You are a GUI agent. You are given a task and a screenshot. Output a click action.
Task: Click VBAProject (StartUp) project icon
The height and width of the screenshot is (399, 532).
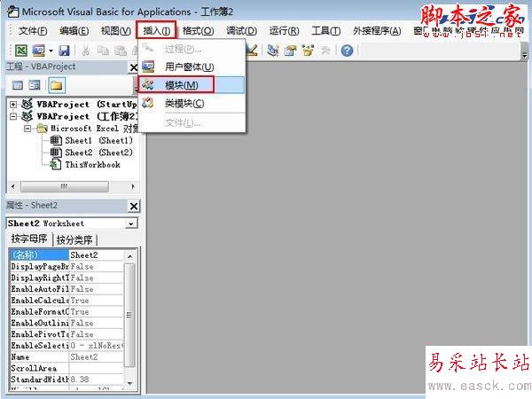27,104
